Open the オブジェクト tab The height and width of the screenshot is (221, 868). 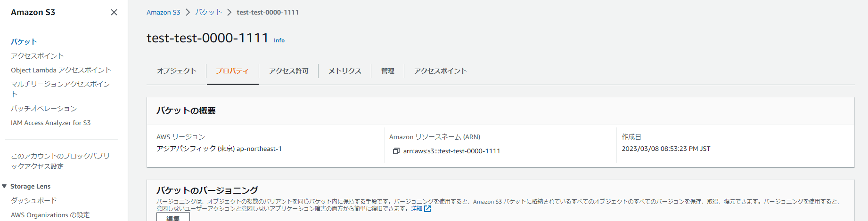177,71
